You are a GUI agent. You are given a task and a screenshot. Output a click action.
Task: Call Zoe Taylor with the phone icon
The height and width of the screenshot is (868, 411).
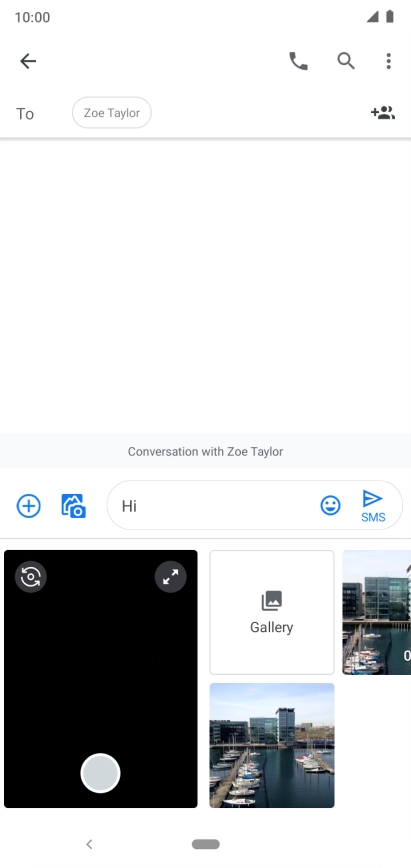coord(299,61)
